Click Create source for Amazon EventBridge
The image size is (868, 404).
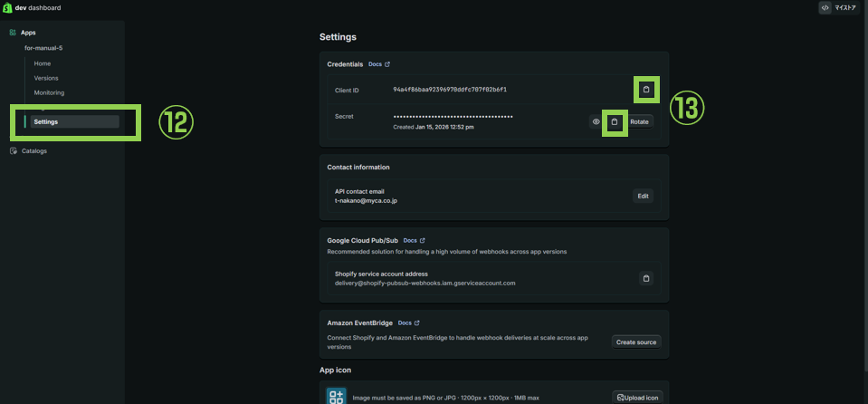point(636,341)
